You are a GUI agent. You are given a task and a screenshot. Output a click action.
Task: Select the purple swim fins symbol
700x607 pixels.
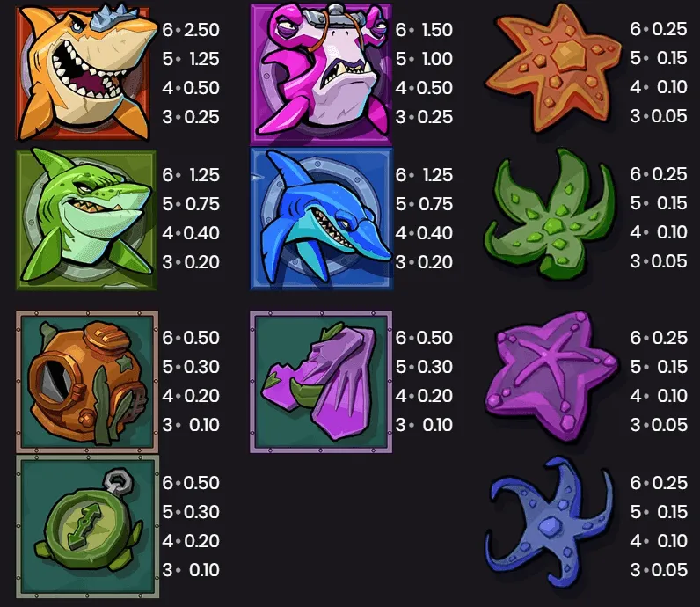[321, 382]
